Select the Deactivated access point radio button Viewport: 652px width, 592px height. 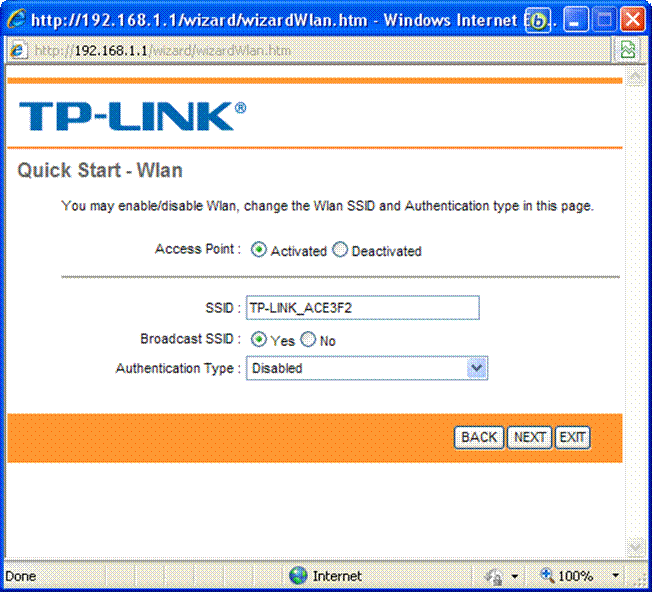tap(340, 250)
